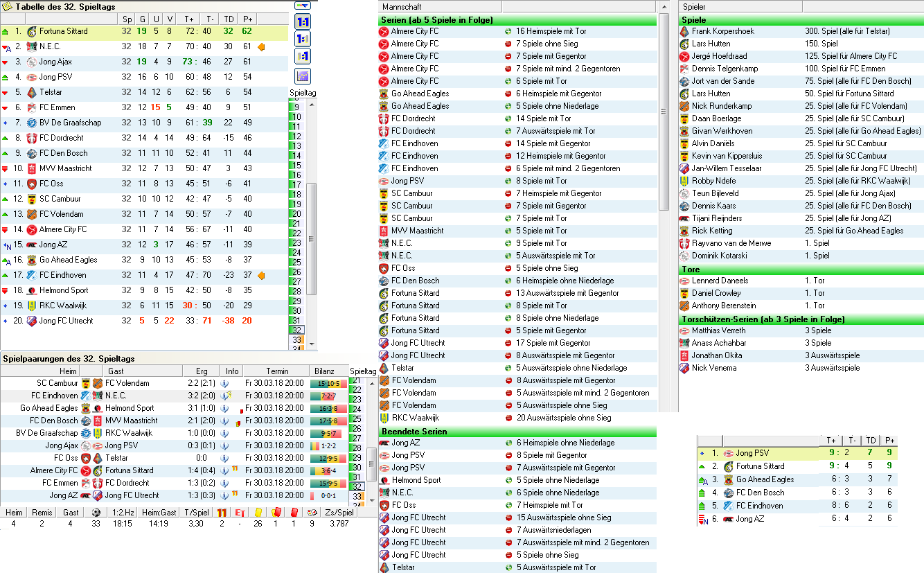924x575 pixels.
Task: Click Telstar crest in main standings row 5
Action: (x=31, y=92)
